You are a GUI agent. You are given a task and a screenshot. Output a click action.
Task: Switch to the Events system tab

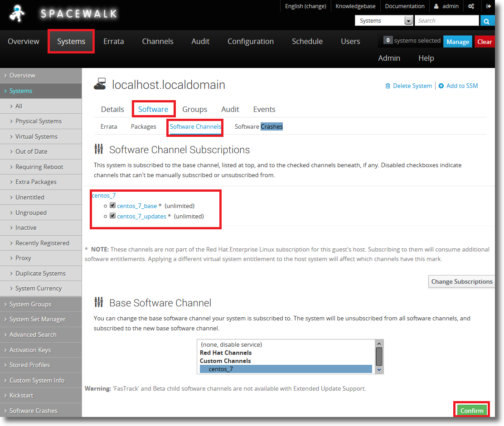pos(264,109)
